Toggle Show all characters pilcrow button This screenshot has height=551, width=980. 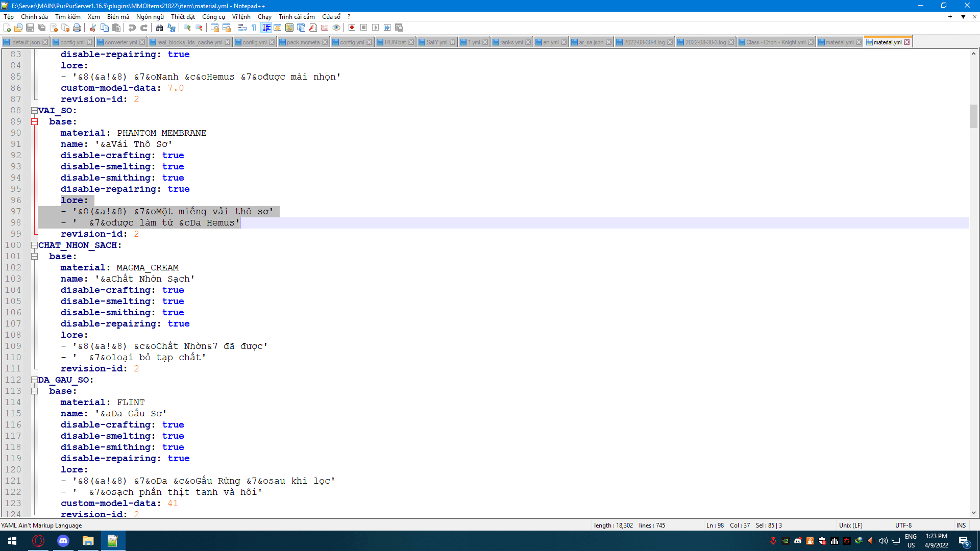[254, 28]
